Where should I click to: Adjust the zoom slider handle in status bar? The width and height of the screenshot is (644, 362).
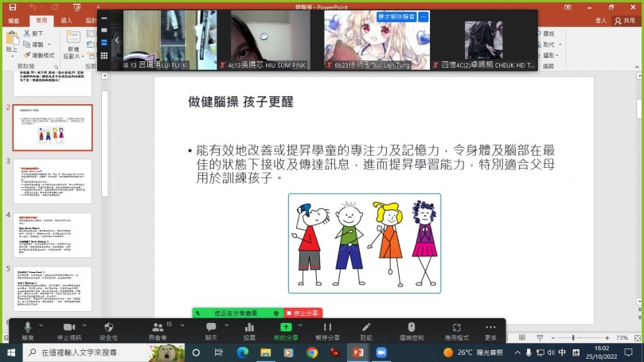(573, 338)
